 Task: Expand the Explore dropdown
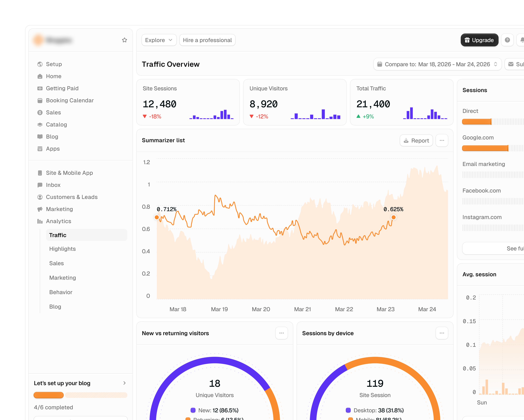pos(159,40)
